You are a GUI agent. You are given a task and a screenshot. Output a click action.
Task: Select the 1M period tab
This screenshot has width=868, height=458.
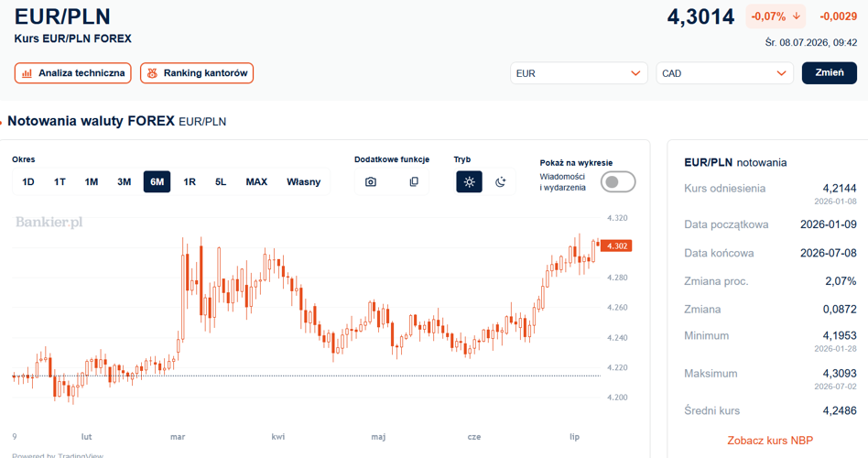tap(92, 181)
